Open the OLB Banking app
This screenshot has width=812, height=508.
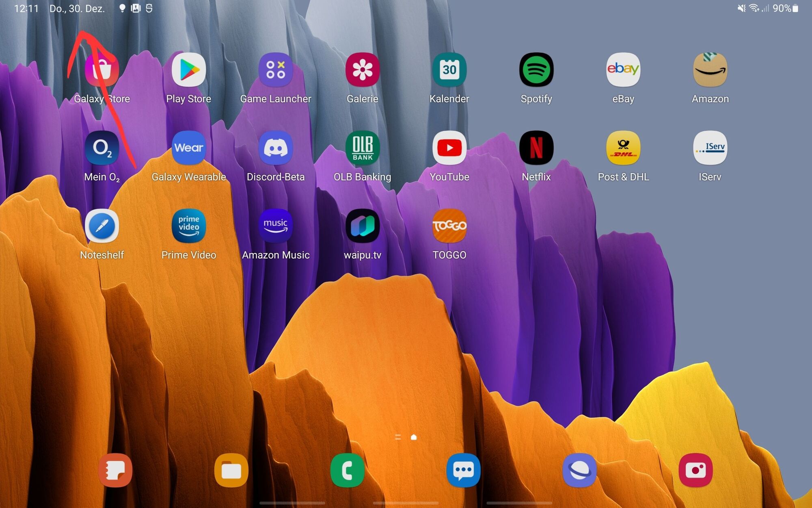(363, 148)
